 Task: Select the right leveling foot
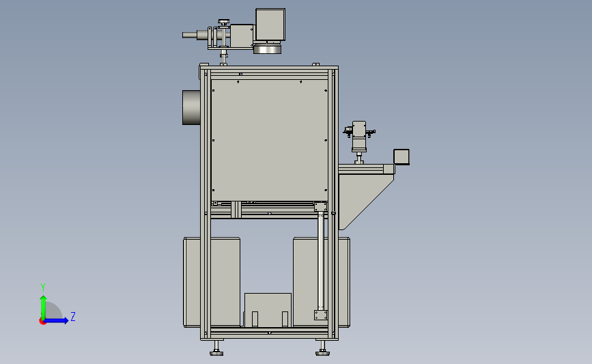pyautogui.click(x=322, y=348)
